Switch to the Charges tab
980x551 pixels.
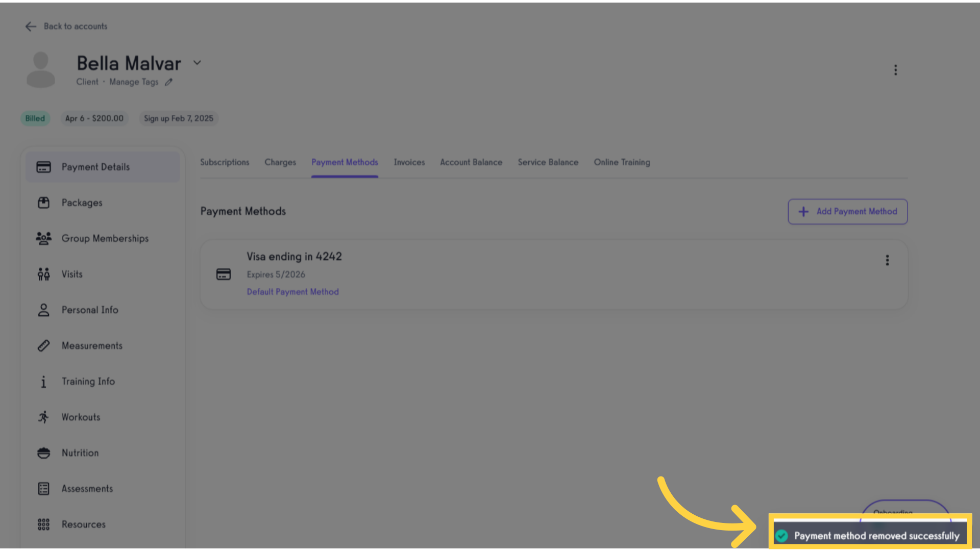[280, 162]
